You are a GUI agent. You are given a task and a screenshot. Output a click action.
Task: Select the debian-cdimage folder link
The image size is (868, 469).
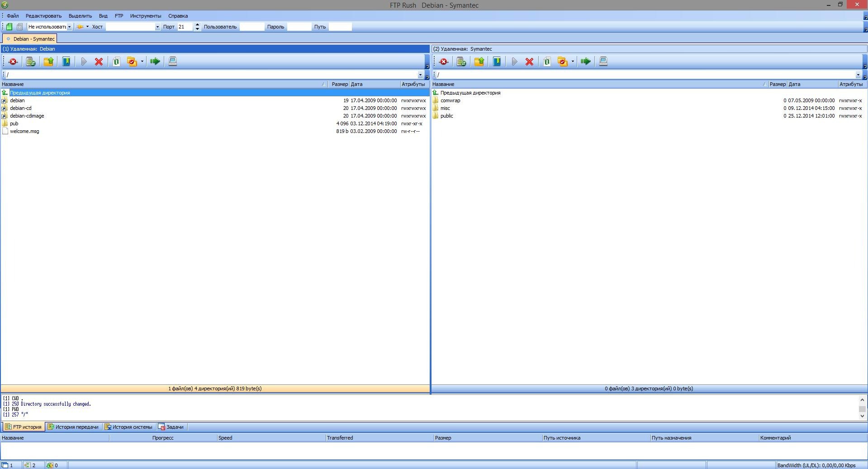click(x=27, y=116)
